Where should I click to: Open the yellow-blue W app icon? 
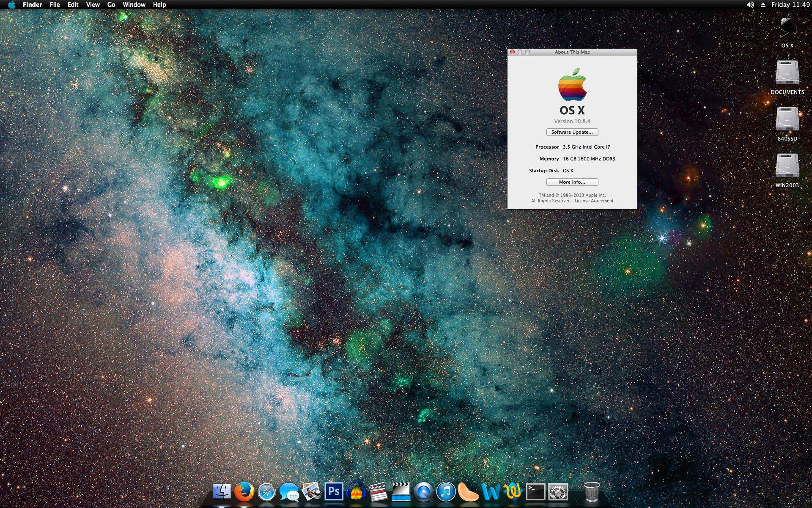point(513,492)
